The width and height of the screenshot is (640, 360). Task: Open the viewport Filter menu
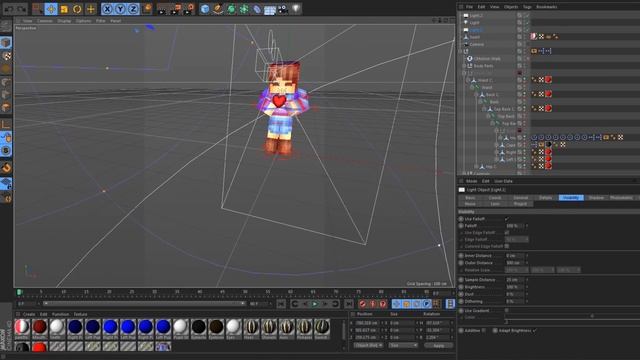pos(100,20)
